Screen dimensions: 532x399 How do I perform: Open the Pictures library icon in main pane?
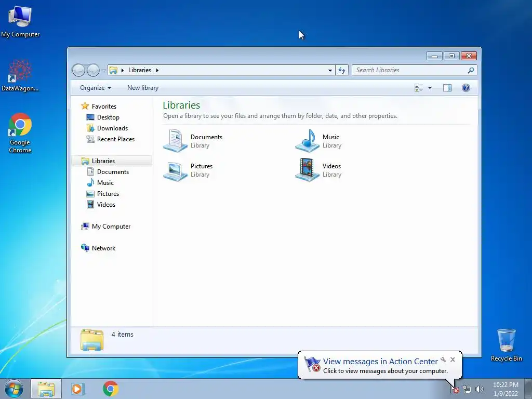tap(175, 170)
